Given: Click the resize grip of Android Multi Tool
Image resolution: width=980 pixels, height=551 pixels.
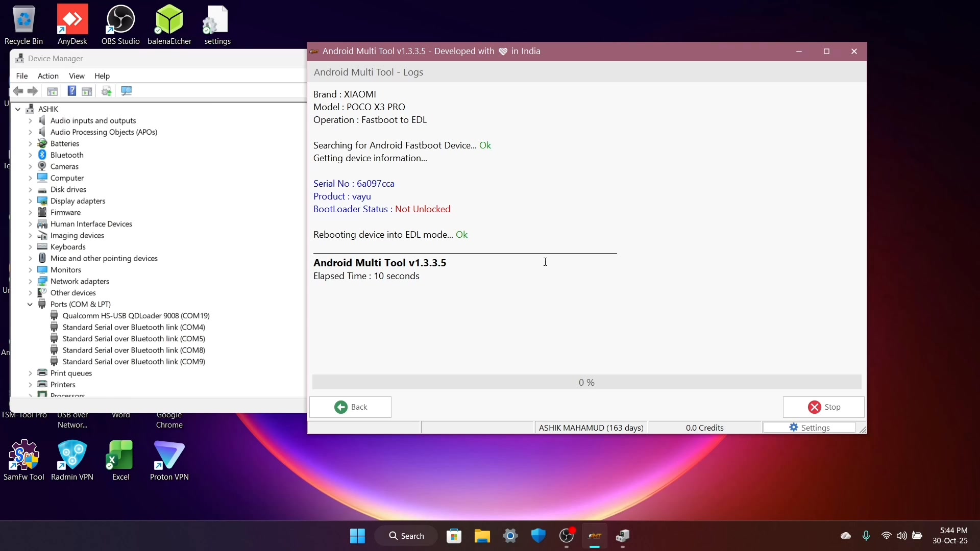Looking at the screenshot, I should (863, 430).
